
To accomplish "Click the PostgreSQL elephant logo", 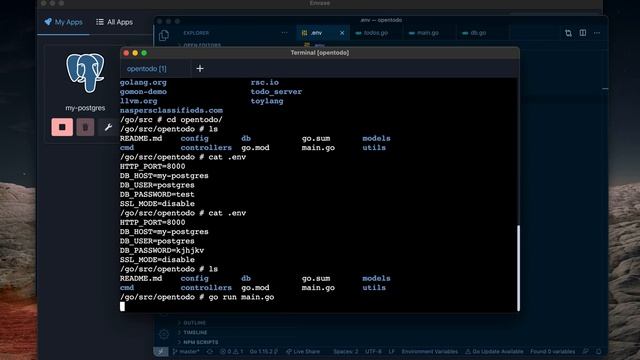I will point(85,73).
